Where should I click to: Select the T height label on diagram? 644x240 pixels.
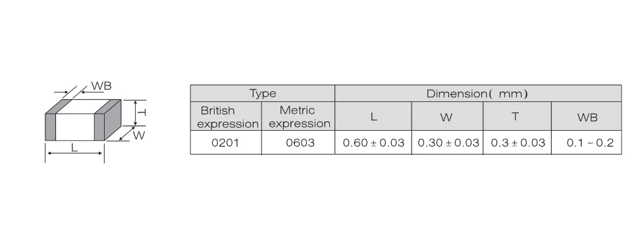point(142,112)
